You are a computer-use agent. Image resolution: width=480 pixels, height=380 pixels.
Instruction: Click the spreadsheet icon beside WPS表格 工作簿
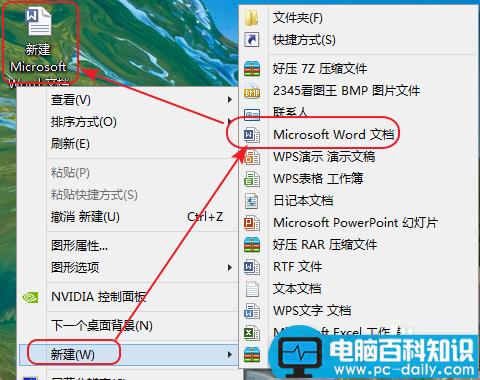252,179
